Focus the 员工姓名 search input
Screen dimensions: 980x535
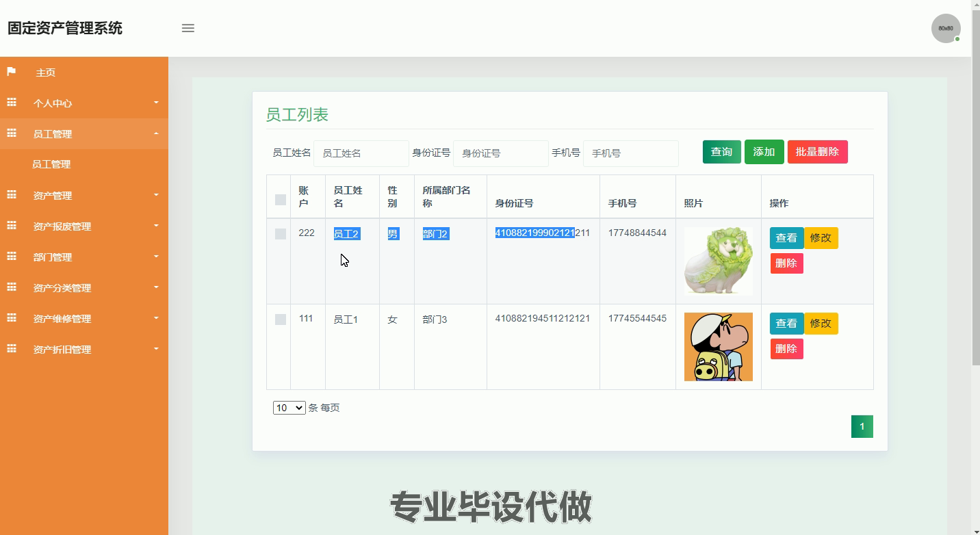361,153
